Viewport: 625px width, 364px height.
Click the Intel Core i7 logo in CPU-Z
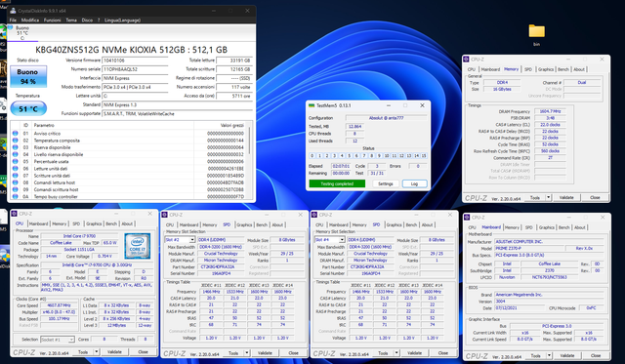(x=137, y=246)
